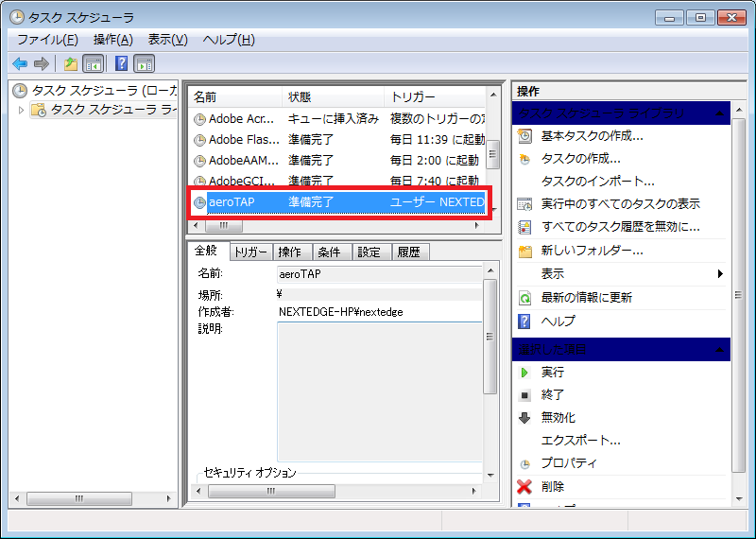This screenshot has width=756, height=539.
Task: Toggle the action pane toolbar icon
Action: 145,63
